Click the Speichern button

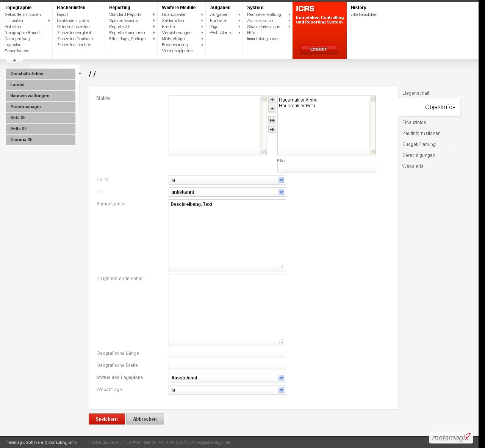point(107,419)
